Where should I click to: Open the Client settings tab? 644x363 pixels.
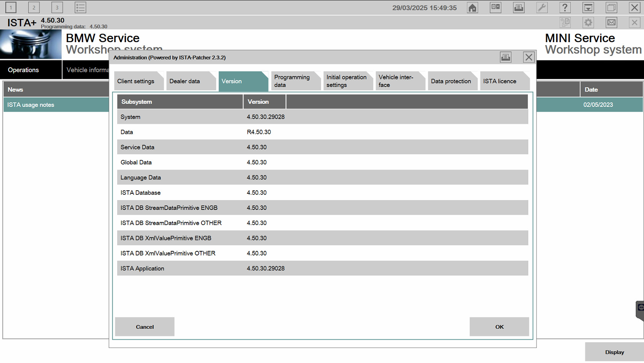click(136, 81)
